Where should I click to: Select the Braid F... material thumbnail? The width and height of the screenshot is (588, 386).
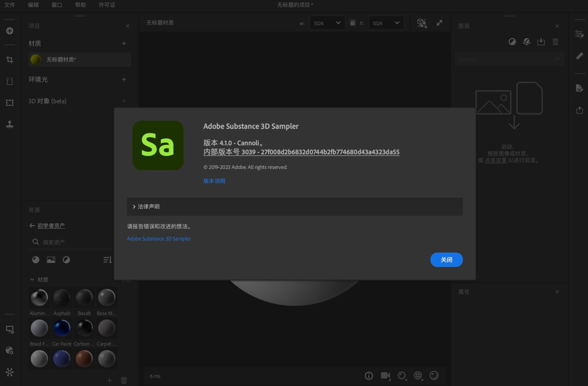pos(39,328)
